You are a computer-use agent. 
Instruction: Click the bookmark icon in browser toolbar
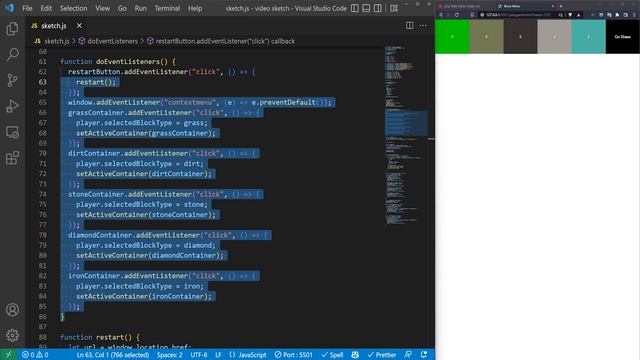point(472,15)
